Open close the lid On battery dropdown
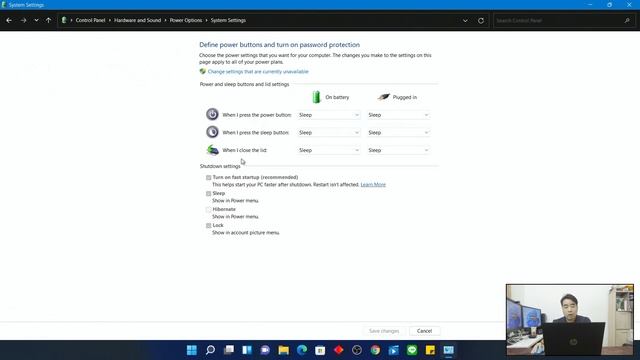This screenshot has width=640, height=360. pos(329,150)
